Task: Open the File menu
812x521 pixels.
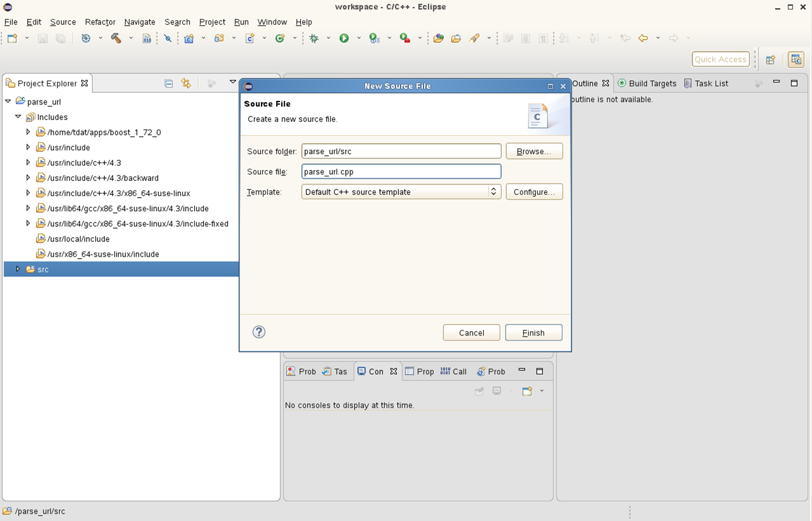Action: click(x=11, y=22)
